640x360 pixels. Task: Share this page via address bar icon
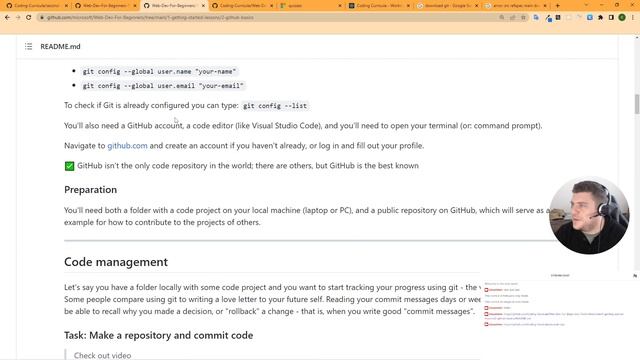513,18
